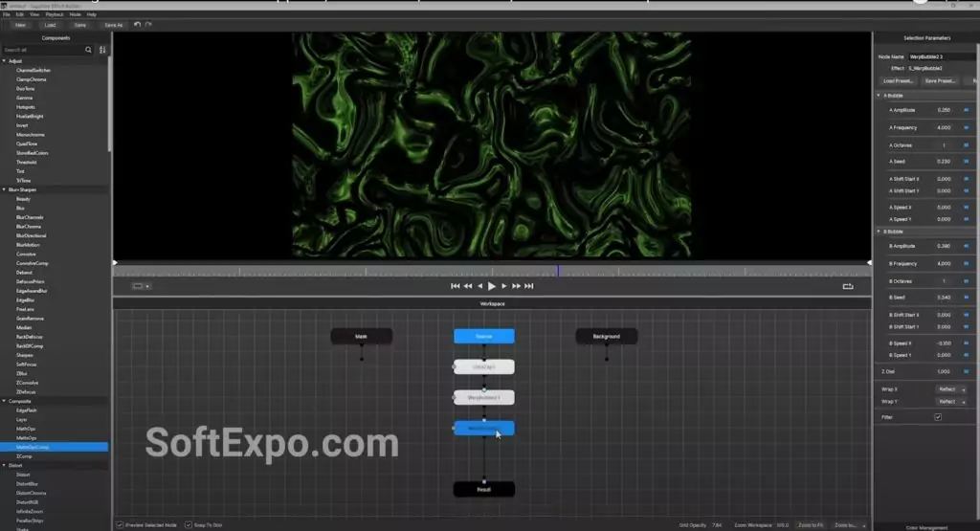Click the B Speed X value field
980x531 pixels.
point(943,343)
